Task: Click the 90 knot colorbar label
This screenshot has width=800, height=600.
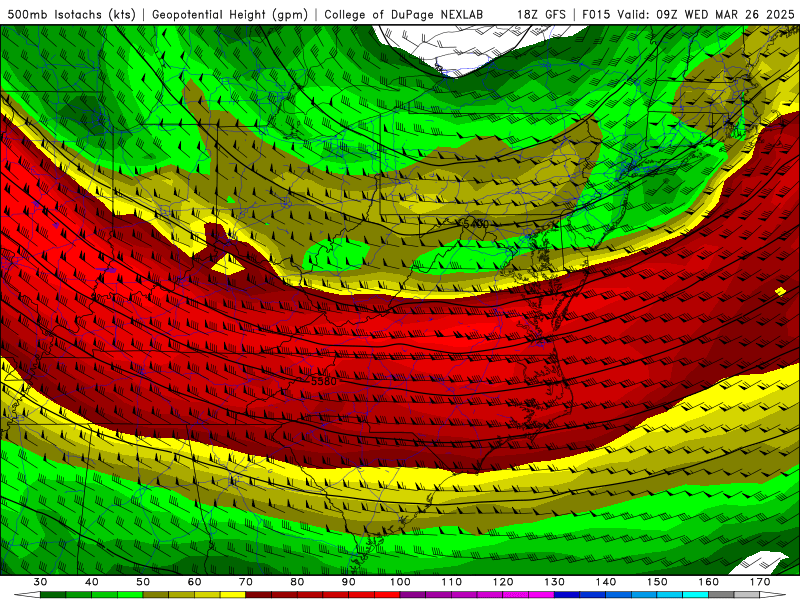Action: [x=349, y=582]
